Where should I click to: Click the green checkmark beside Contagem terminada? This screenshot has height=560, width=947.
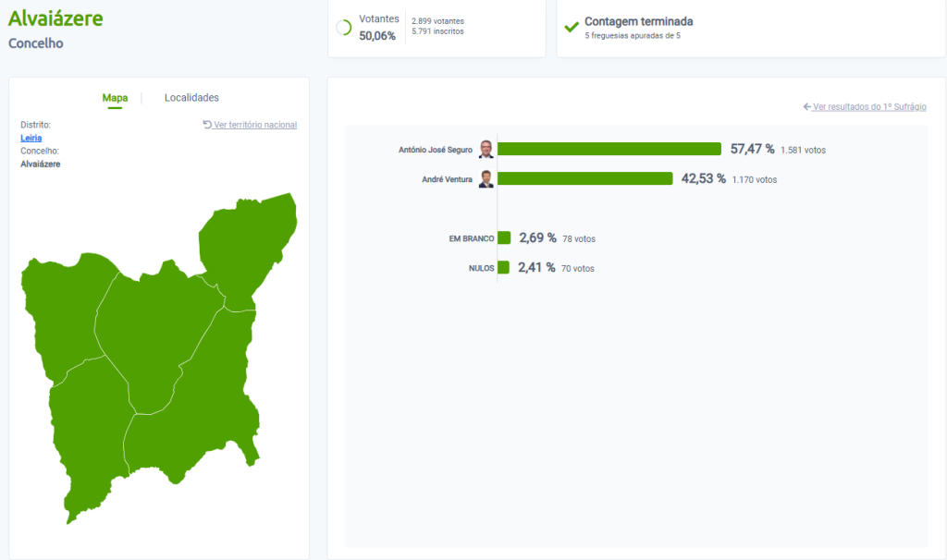click(572, 27)
